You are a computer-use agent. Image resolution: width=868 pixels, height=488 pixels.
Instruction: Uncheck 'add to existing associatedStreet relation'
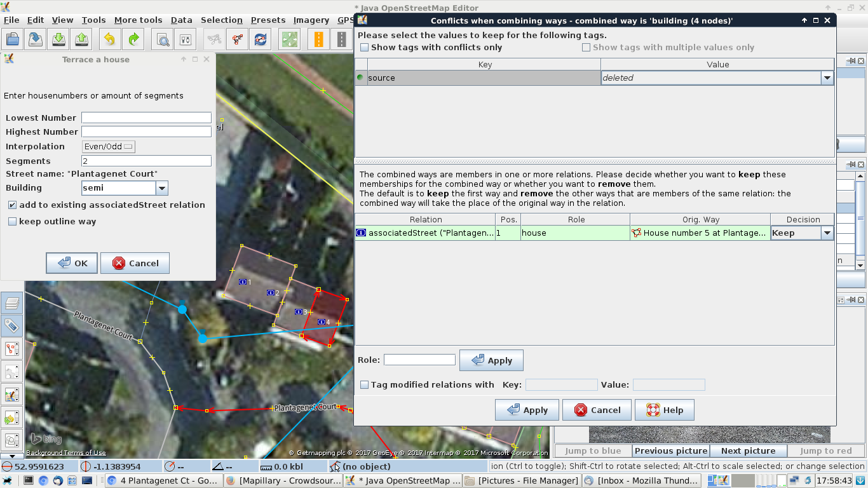click(x=12, y=205)
